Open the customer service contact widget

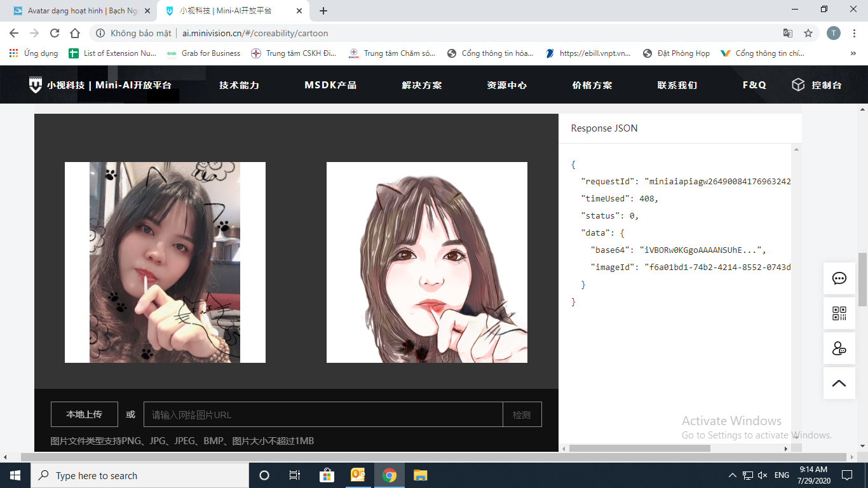click(x=839, y=348)
